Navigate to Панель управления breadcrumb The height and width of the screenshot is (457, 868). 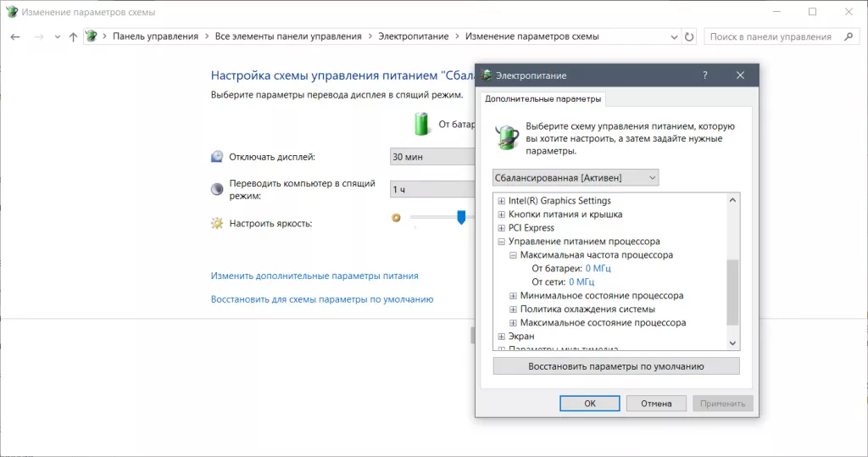coord(156,36)
